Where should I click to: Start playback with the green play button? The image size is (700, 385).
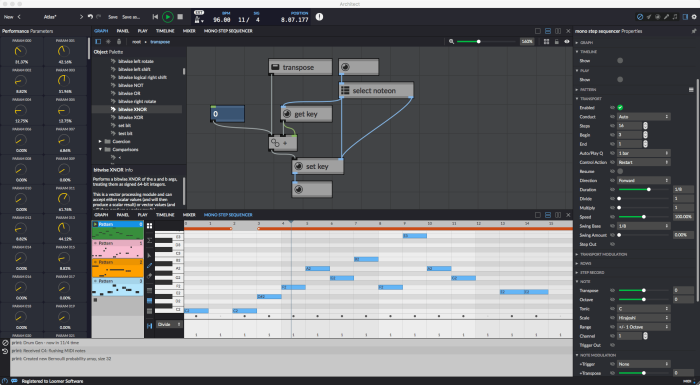click(168, 17)
